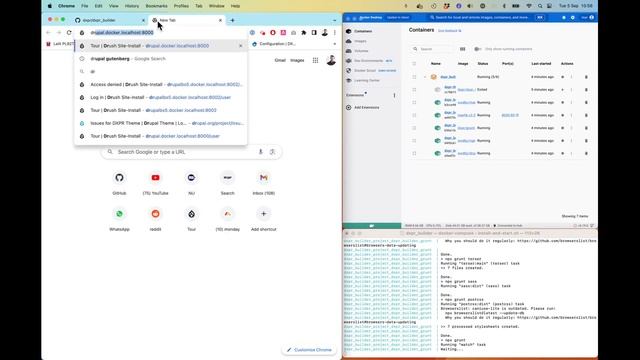Open the Extensions kebab menu in Docker
This screenshot has height=360, width=640.
click(x=394, y=95)
